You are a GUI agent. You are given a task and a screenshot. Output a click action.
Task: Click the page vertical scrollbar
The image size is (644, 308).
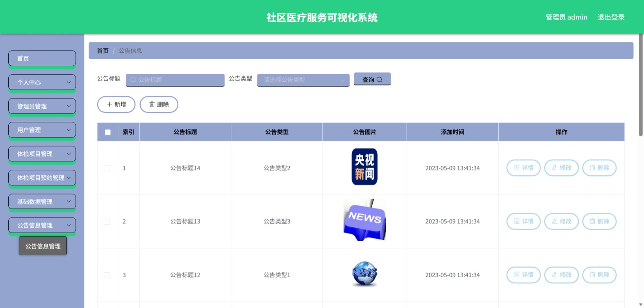pos(641,85)
